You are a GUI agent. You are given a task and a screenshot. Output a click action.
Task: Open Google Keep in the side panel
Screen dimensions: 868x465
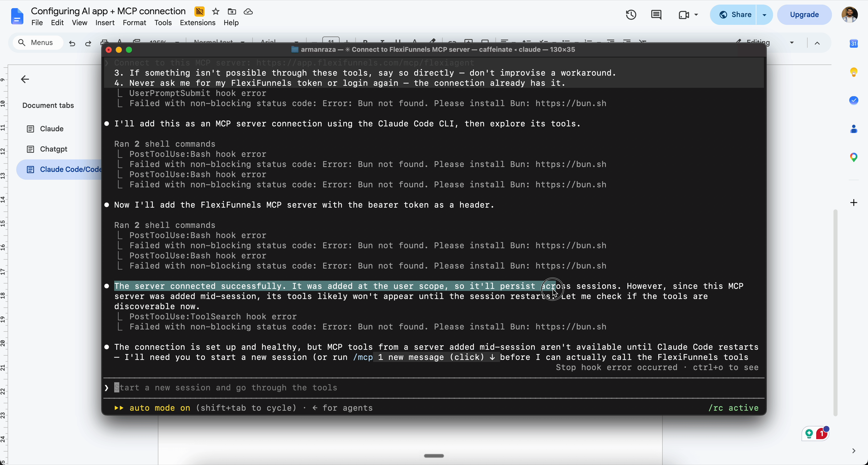854,72
